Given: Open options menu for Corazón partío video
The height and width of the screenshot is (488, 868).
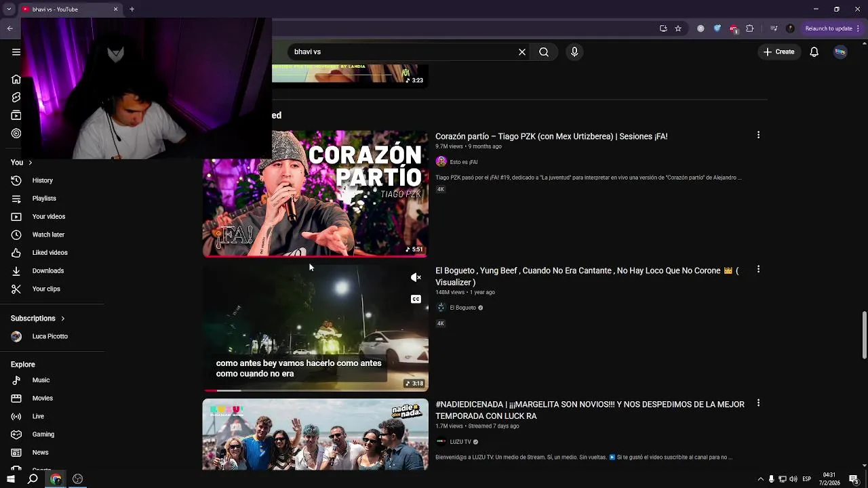Looking at the screenshot, I should coord(758,136).
